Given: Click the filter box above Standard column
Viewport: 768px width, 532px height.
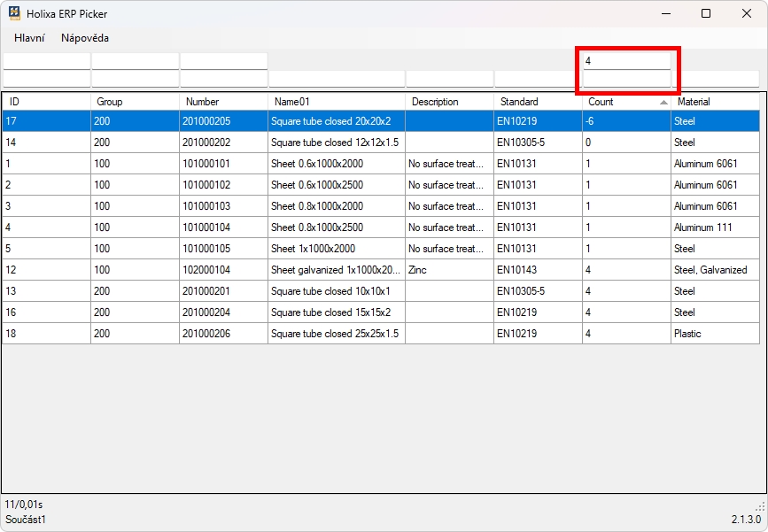Looking at the screenshot, I should (538, 79).
